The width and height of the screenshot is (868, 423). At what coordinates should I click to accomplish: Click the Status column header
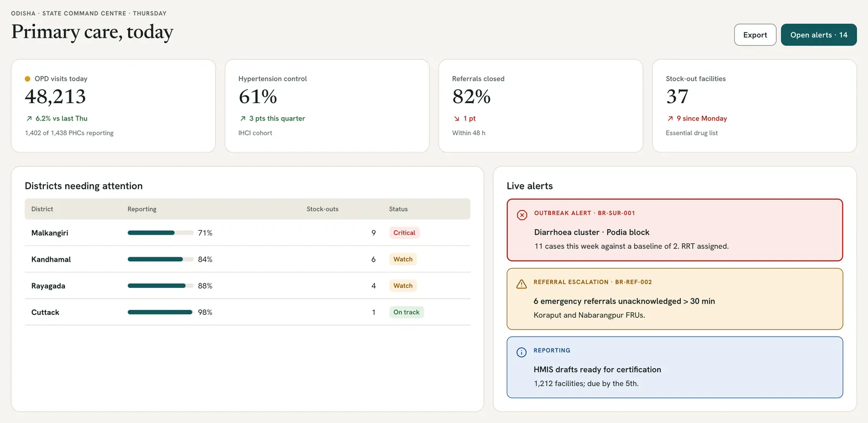(398, 209)
